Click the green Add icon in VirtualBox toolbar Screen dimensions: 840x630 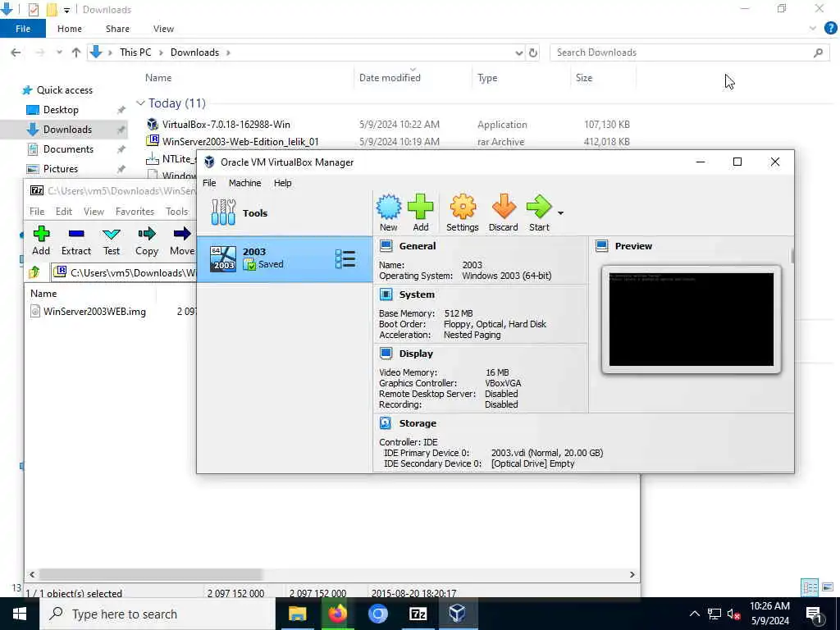pyautogui.click(x=421, y=212)
